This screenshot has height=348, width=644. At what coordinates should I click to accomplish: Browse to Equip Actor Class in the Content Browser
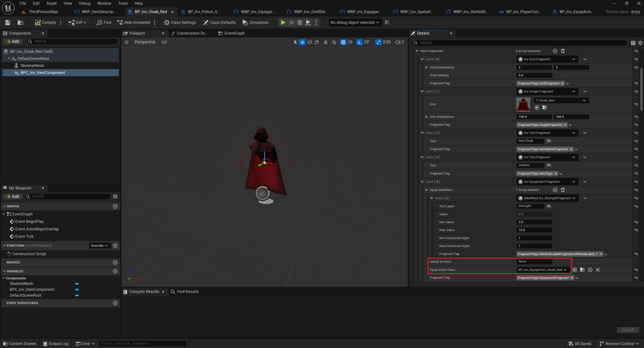tap(582, 270)
